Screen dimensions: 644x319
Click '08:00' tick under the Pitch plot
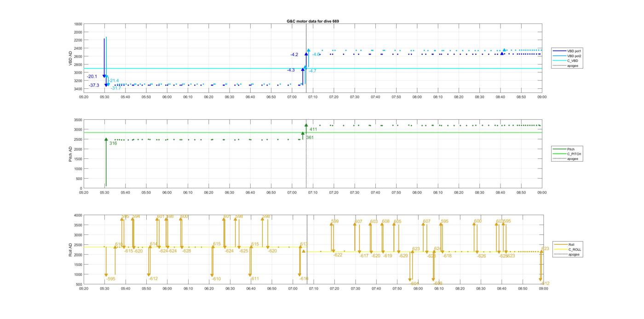coord(417,193)
